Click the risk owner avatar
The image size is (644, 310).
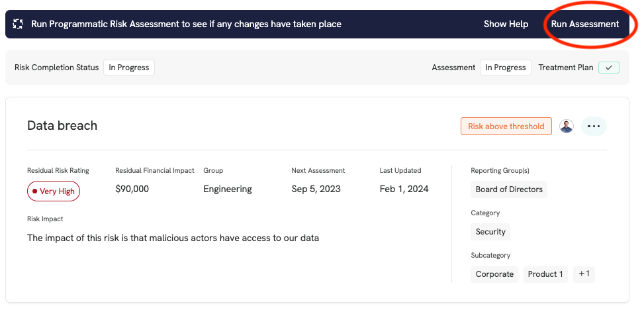[567, 127]
